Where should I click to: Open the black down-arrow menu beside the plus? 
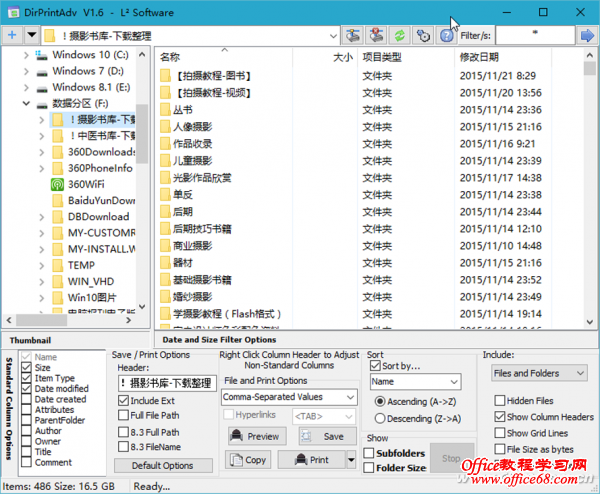point(32,36)
